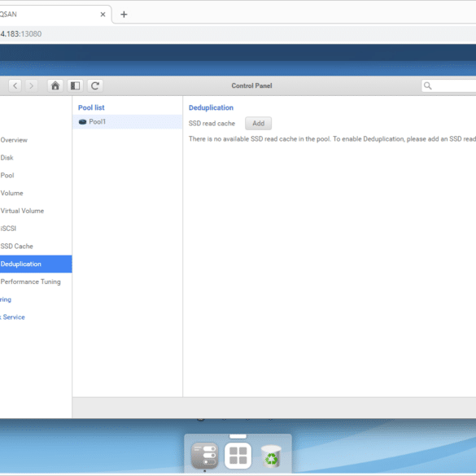The height and width of the screenshot is (476, 476).
Task: Open the Performance Tuning section
Action: pos(31,282)
